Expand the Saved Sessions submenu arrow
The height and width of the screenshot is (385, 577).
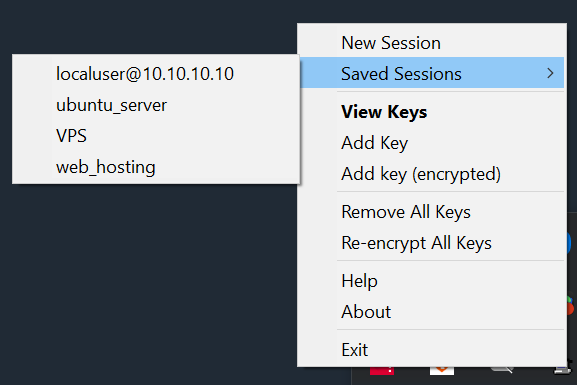point(550,73)
